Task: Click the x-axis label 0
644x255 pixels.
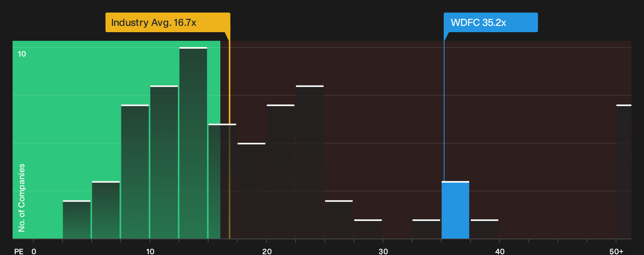Action: 34,251
